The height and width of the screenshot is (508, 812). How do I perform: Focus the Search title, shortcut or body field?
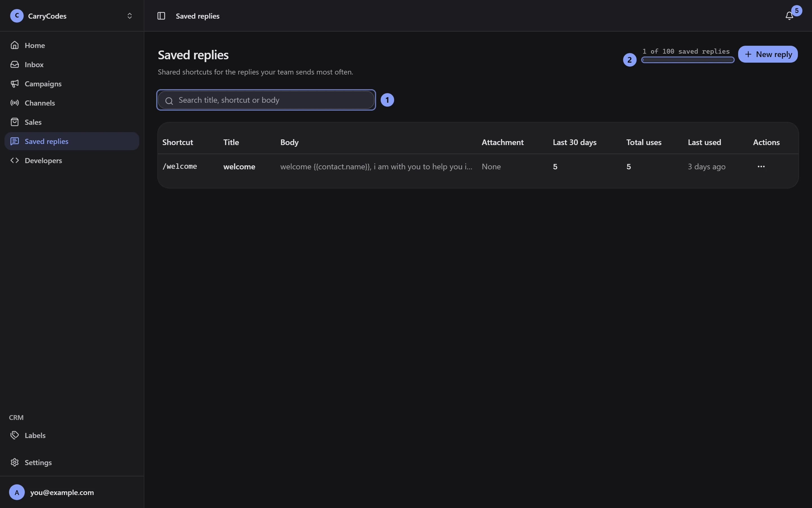266,100
